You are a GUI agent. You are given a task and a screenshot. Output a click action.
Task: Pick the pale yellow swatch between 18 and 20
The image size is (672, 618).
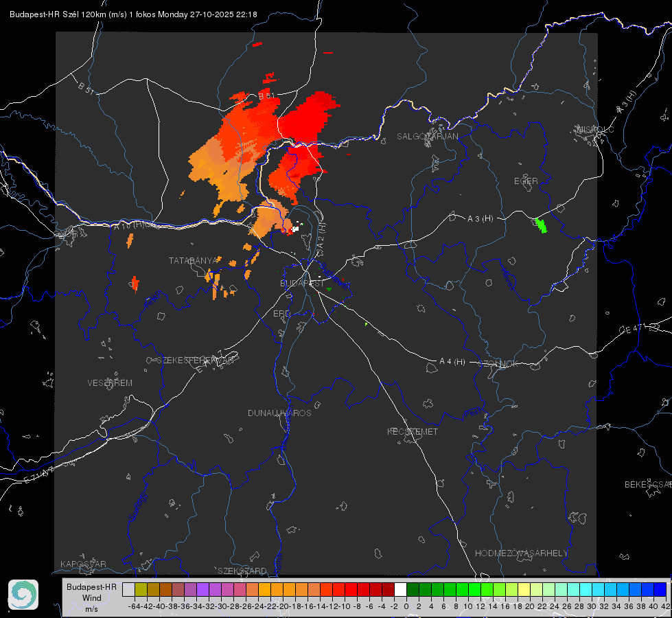click(x=524, y=589)
